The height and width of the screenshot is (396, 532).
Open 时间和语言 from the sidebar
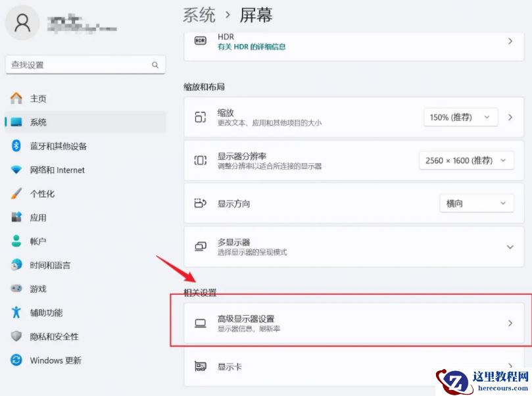point(16,264)
